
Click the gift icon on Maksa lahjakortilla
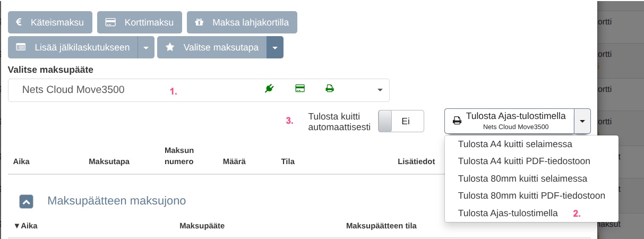click(x=199, y=23)
